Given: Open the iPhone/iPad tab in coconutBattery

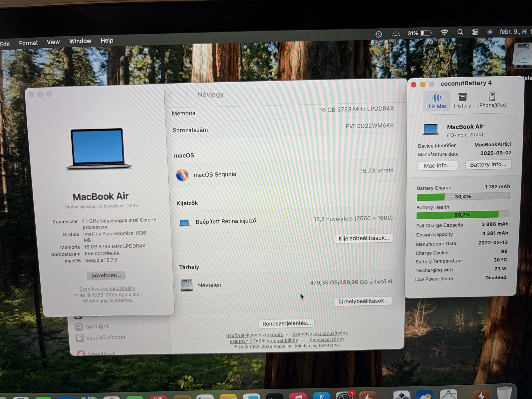Looking at the screenshot, I should 492,100.
